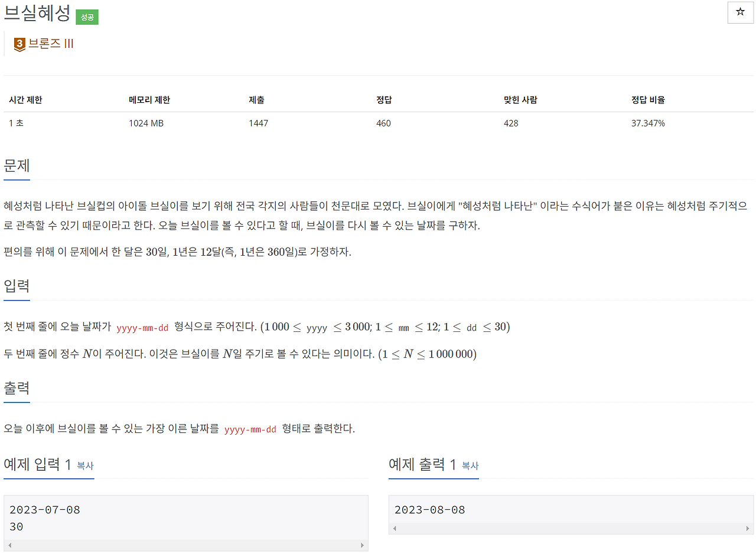Viewport: 756px width, 554px height.
Task: Click the number 3 inside the tier shield
Action: [x=18, y=43]
